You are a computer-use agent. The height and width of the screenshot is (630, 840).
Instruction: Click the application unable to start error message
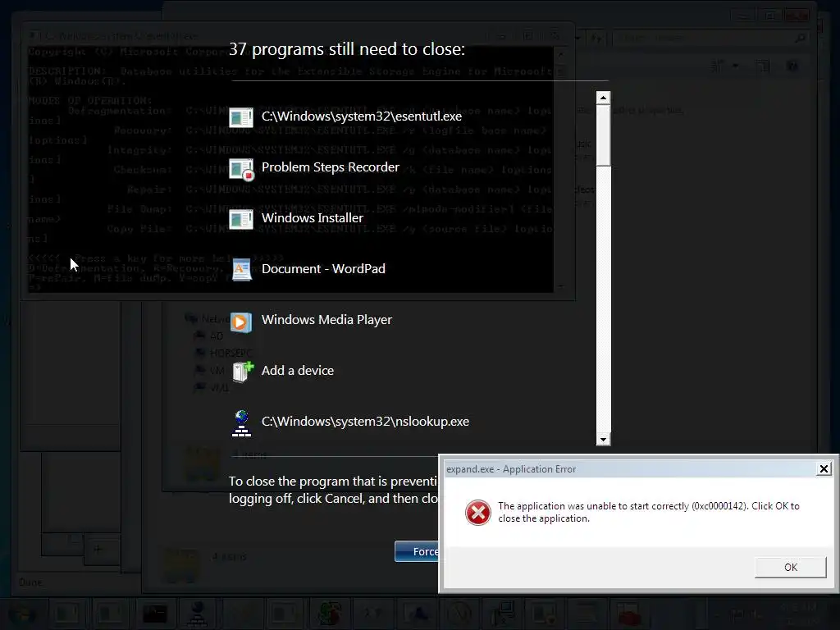pos(648,512)
